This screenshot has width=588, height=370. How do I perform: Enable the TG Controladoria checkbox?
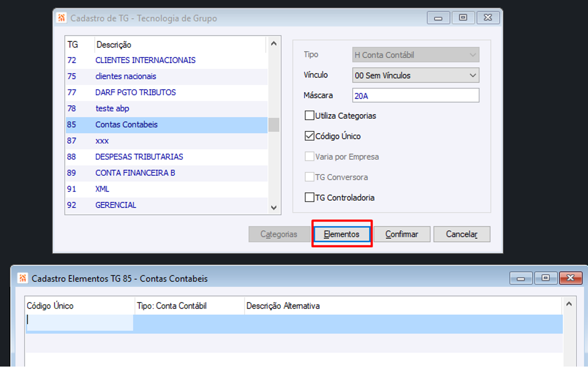pyautogui.click(x=309, y=197)
